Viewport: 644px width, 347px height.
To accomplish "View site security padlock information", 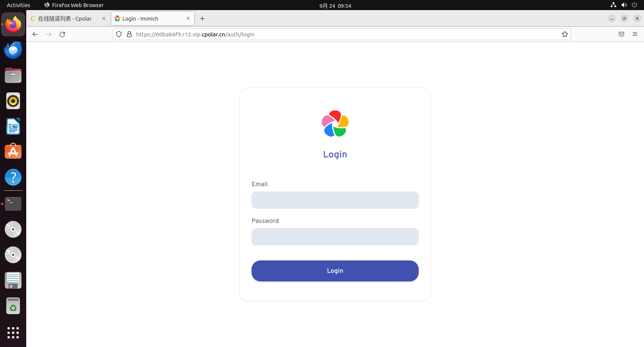I will tap(129, 34).
